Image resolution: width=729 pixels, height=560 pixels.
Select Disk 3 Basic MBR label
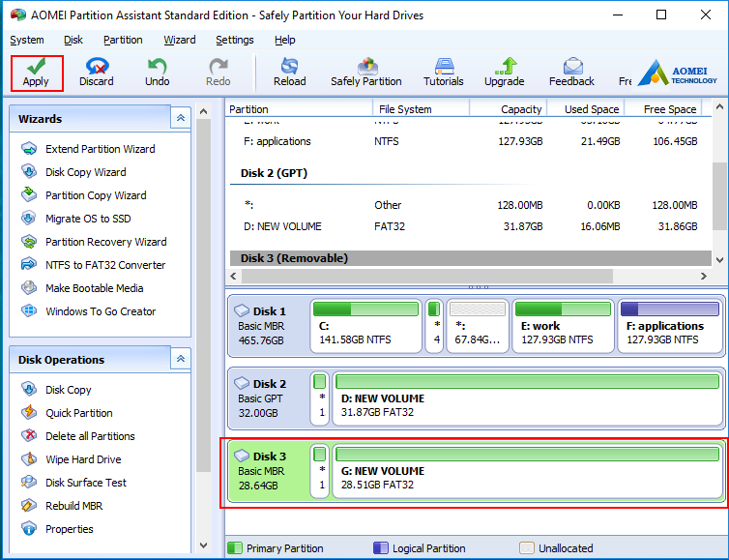pyautogui.click(x=267, y=471)
